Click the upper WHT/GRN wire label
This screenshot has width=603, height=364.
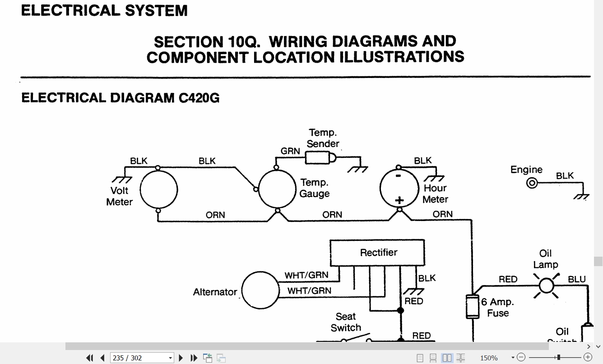(306, 275)
